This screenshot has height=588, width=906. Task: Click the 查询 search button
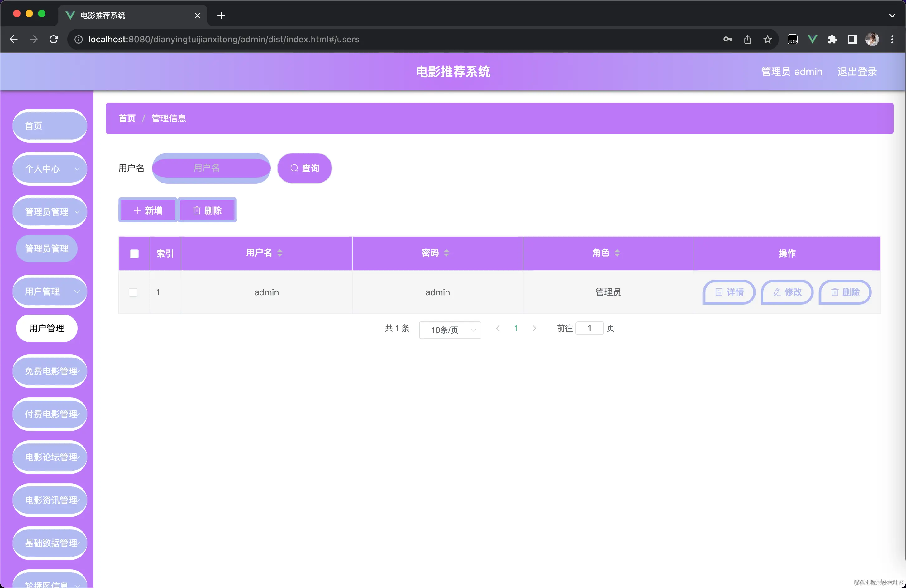(304, 168)
